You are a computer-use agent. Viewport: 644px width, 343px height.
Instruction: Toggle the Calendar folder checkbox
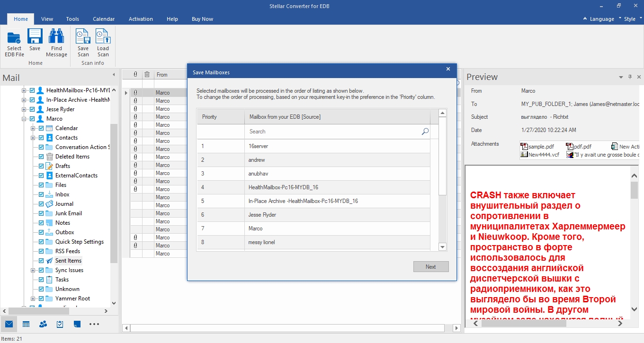point(41,128)
